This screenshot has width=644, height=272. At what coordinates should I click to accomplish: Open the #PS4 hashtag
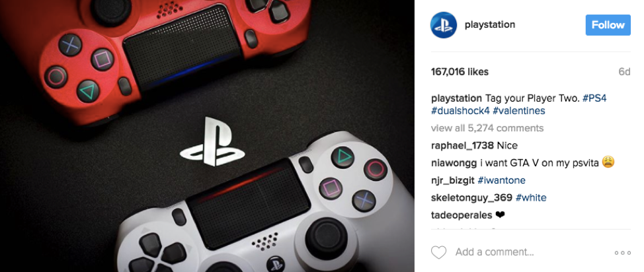[x=594, y=98]
